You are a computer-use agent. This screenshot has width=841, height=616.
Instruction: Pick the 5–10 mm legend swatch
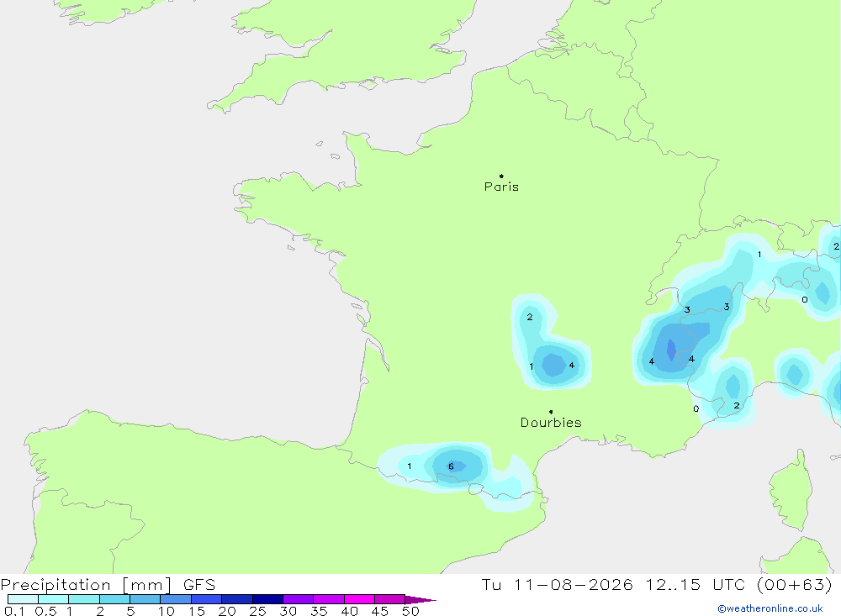145,599
